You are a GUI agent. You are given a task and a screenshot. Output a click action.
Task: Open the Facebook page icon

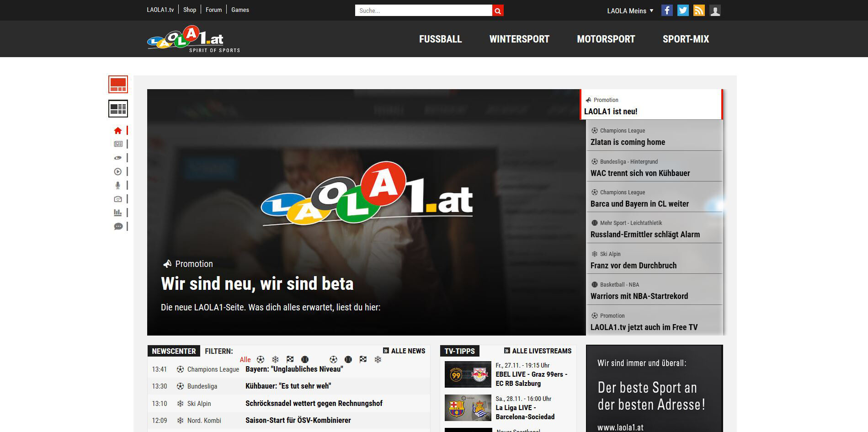tap(667, 11)
